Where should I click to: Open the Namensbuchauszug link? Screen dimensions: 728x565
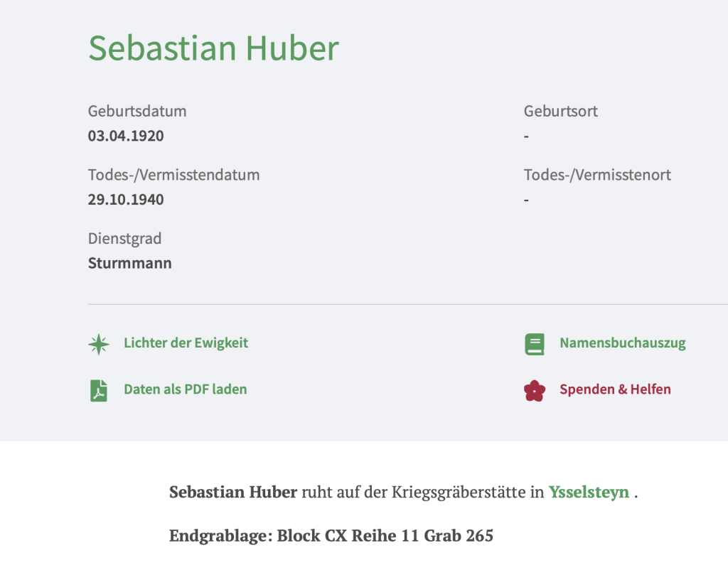[622, 343]
